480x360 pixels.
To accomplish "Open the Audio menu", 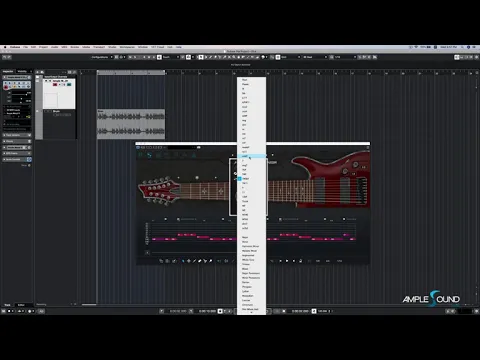I will (x=55, y=47).
